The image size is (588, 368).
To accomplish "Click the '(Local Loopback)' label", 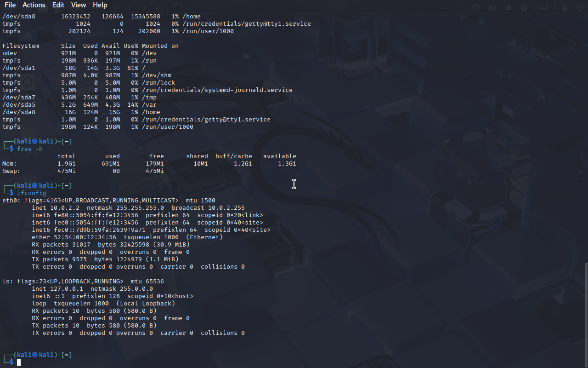I will click(146, 304).
